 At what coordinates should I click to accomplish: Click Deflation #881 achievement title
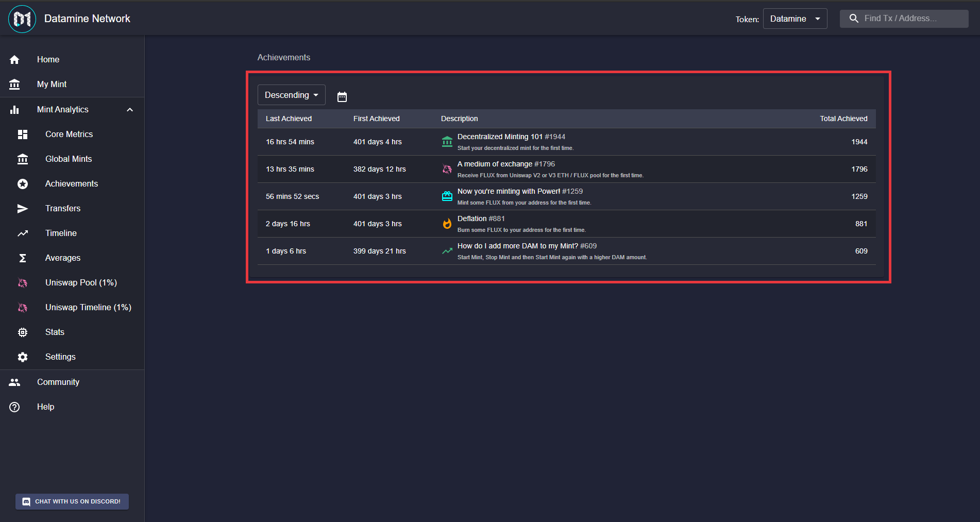[x=481, y=218]
